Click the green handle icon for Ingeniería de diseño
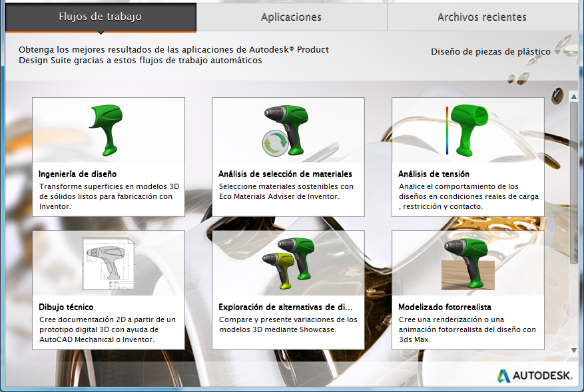This screenshot has height=392, width=584. point(107,130)
